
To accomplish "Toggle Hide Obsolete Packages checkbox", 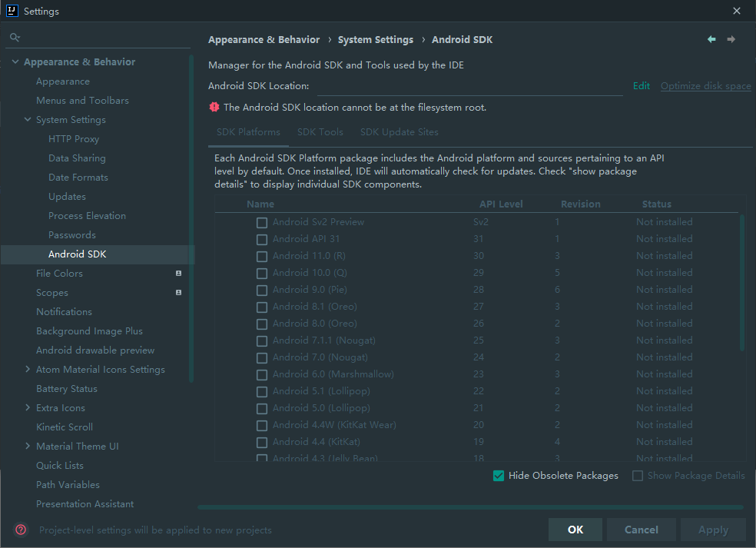I will click(499, 476).
